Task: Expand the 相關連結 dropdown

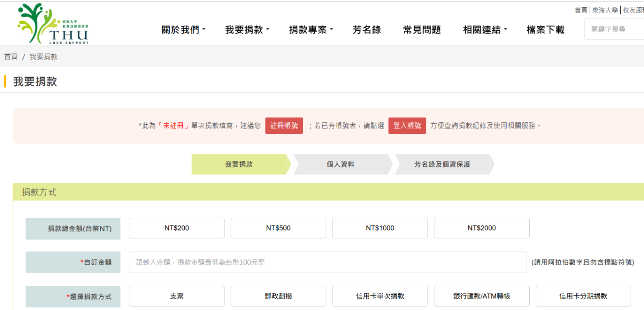Action: (485, 30)
